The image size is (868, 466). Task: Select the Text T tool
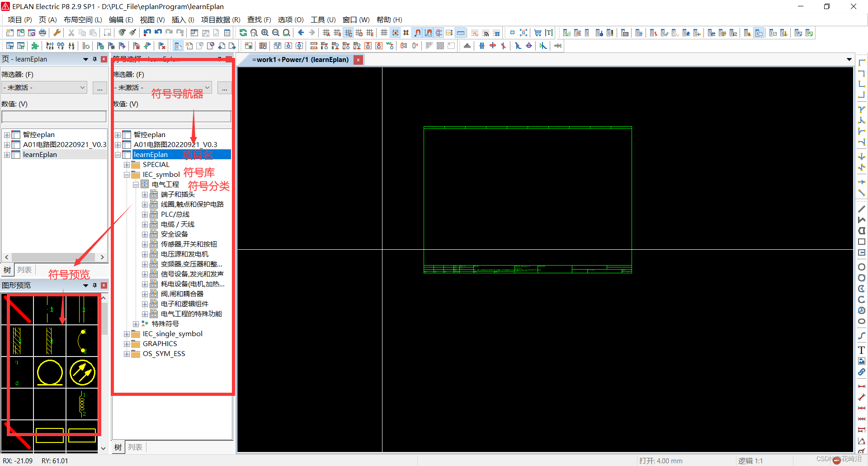click(x=862, y=350)
